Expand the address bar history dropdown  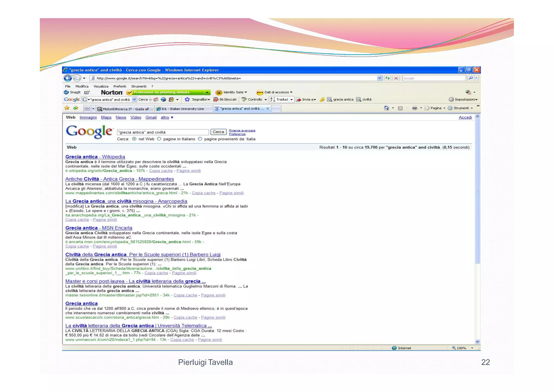coord(379,78)
